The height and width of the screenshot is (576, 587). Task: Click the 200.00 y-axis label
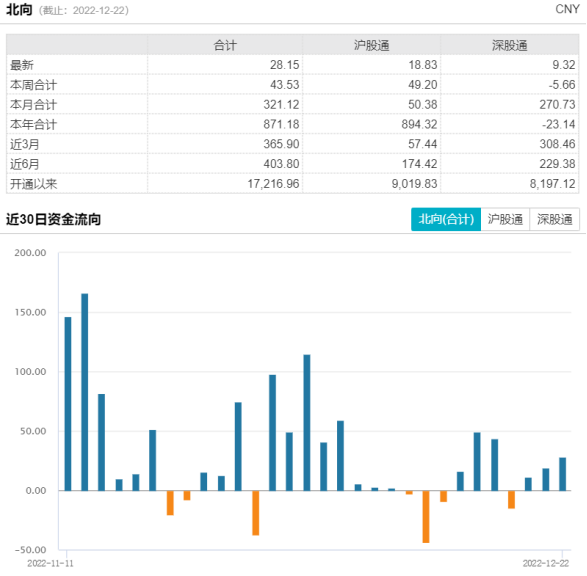30,253
